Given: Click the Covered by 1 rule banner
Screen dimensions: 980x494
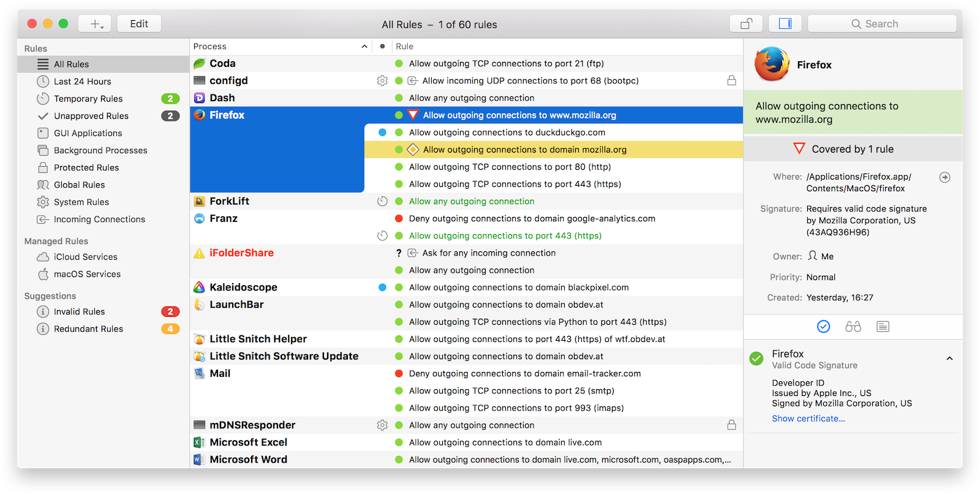Looking at the screenshot, I should [853, 149].
